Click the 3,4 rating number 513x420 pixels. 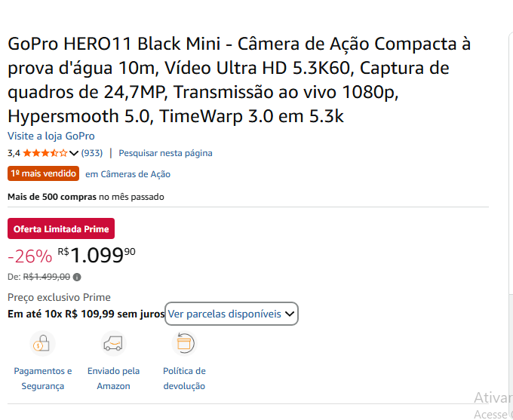14,153
